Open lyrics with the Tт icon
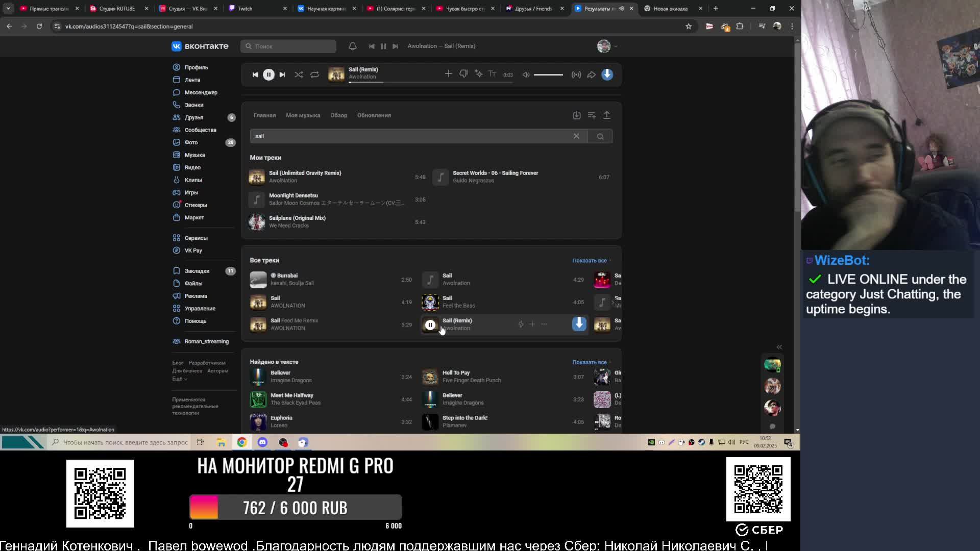The width and height of the screenshot is (980, 551). tap(492, 74)
